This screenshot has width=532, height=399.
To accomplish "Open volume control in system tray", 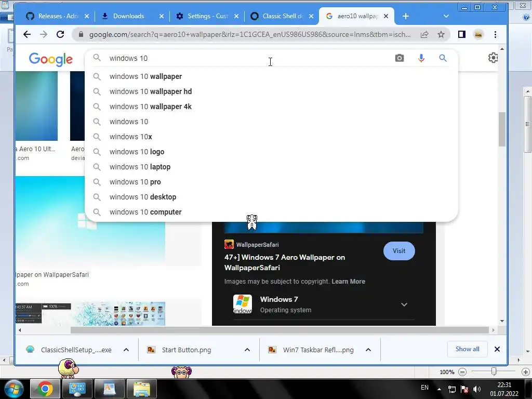I will click(477, 389).
